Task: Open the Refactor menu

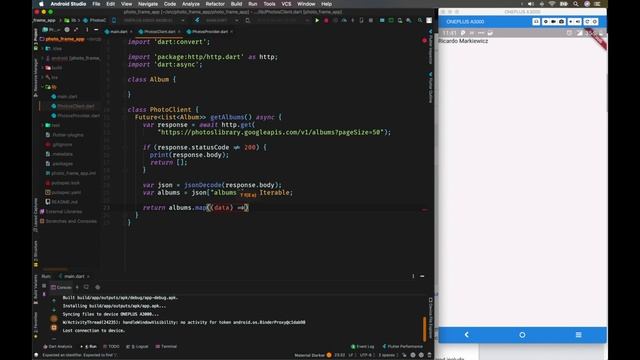Action: pos(215,4)
